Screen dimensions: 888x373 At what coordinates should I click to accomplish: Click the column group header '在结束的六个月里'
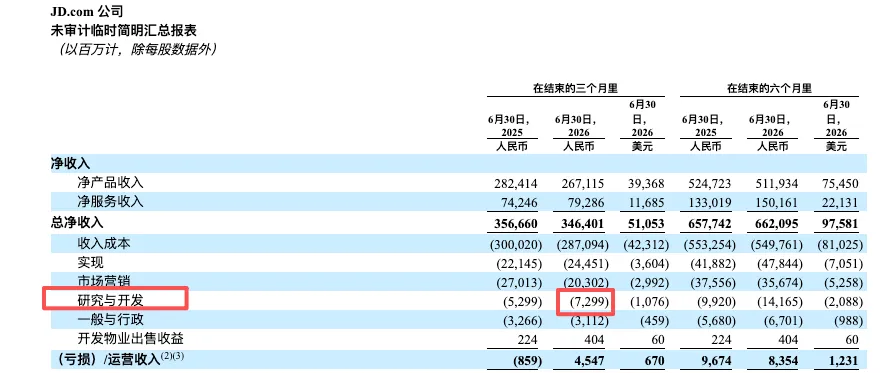coord(769,88)
